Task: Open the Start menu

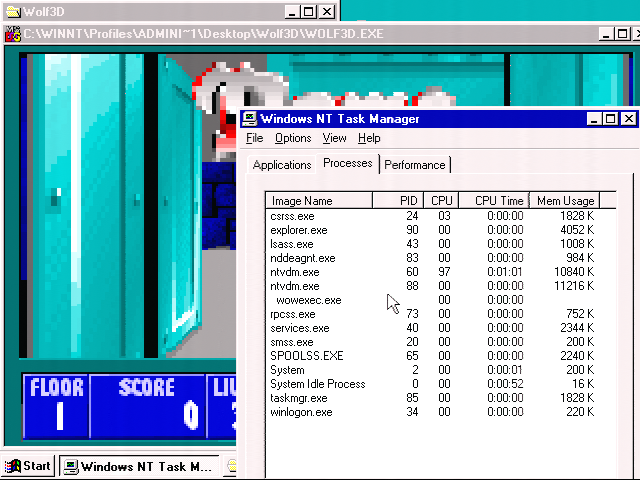Action: click(x=28, y=466)
